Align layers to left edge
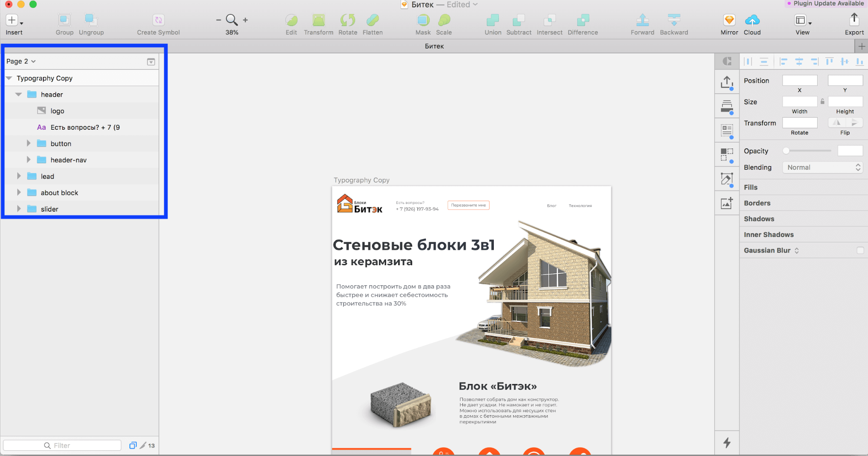Image resolution: width=868 pixels, height=456 pixels. (x=783, y=62)
